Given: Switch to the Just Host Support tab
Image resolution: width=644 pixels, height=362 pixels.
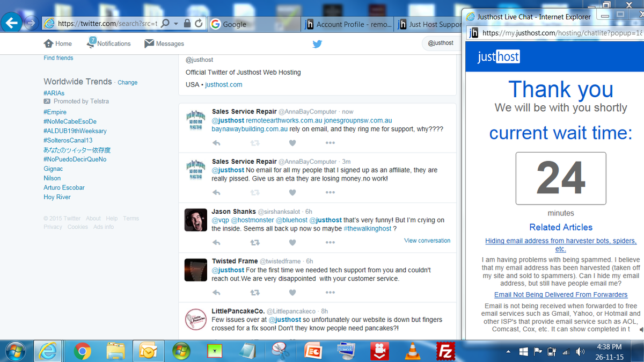Looking at the screenshot, I should [x=429, y=24].
